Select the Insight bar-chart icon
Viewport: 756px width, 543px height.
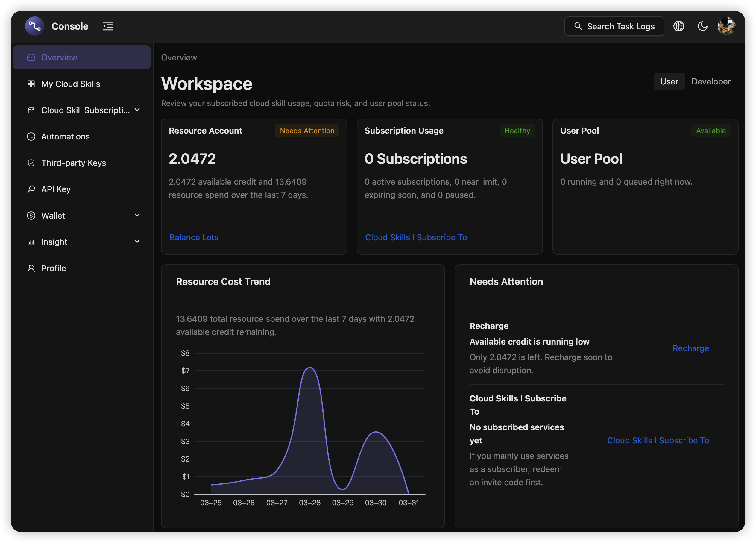pos(31,242)
